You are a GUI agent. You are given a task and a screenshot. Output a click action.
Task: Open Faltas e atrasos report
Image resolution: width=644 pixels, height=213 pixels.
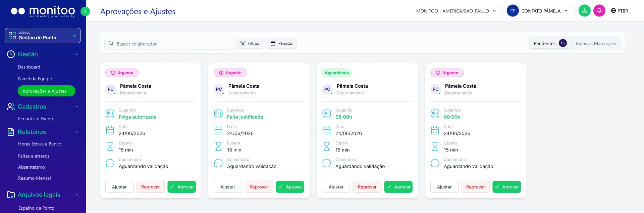click(x=34, y=156)
